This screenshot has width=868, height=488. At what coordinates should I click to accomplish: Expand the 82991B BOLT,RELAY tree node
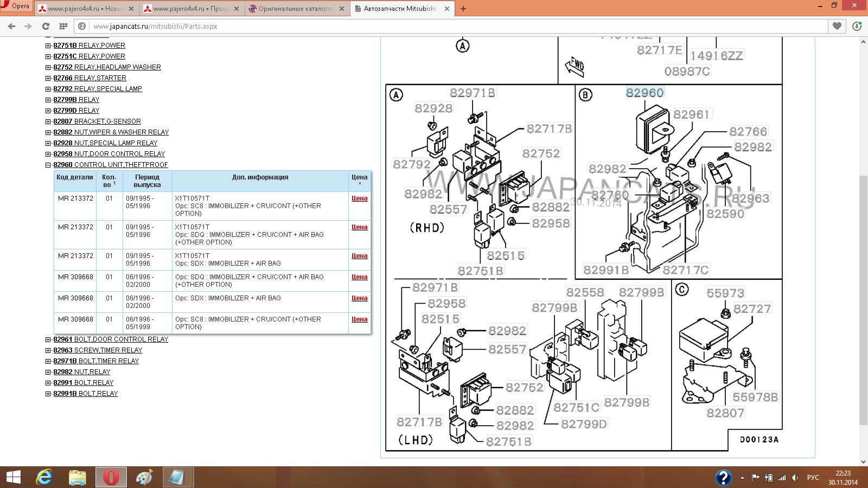pyautogui.click(x=48, y=394)
